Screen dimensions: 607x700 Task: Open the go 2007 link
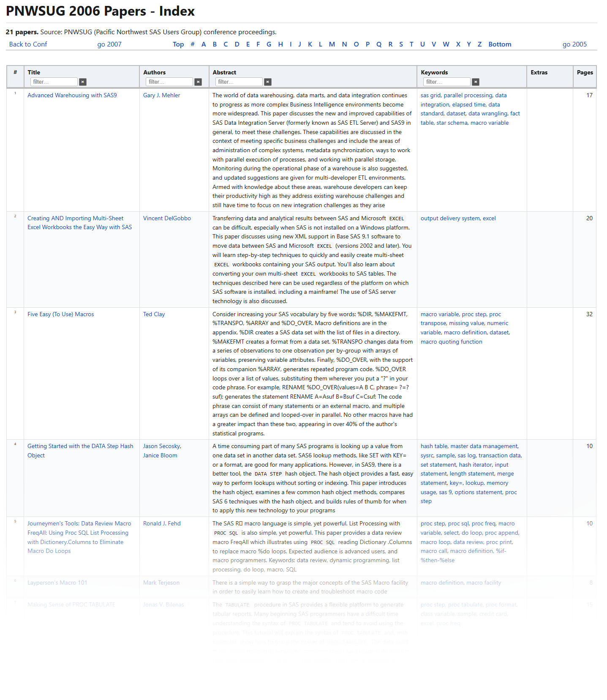point(109,44)
